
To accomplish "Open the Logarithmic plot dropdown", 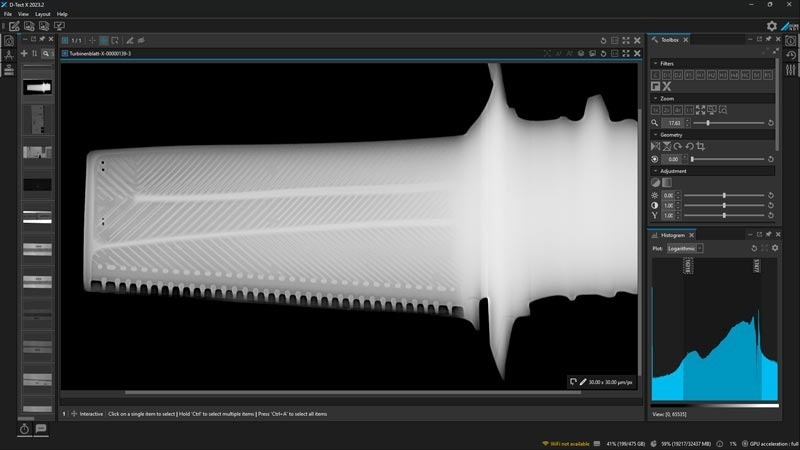I will 685,248.
